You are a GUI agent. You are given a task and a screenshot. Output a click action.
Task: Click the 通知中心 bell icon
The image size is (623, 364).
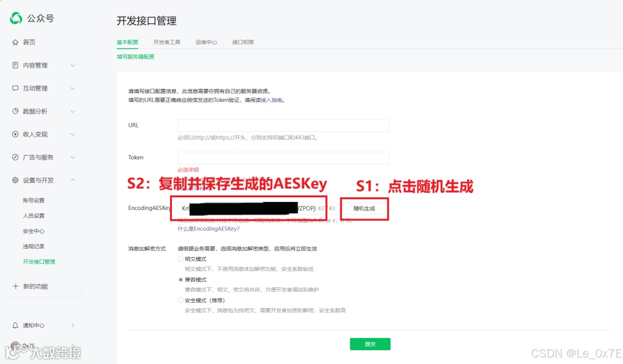pyautogui.click(x=15, y=325)
